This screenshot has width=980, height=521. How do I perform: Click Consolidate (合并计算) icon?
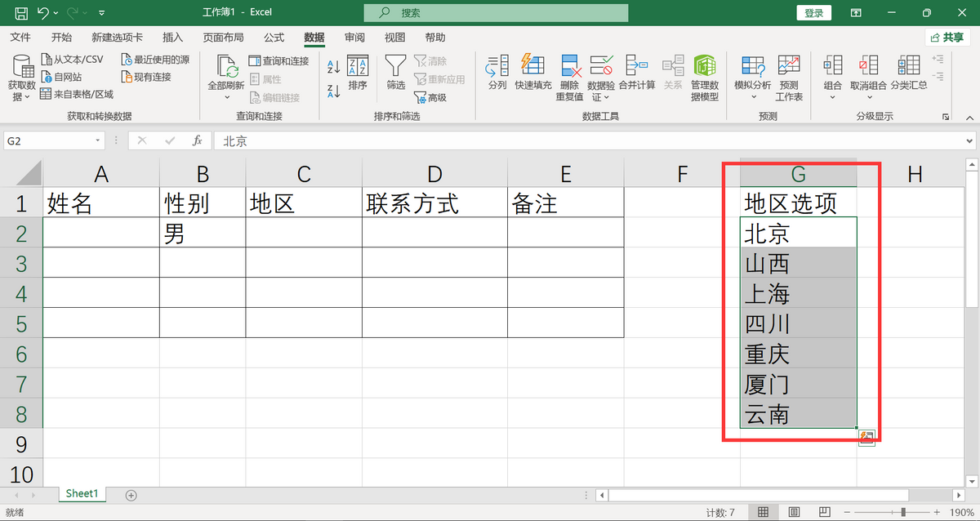click(x=637, y=65)
